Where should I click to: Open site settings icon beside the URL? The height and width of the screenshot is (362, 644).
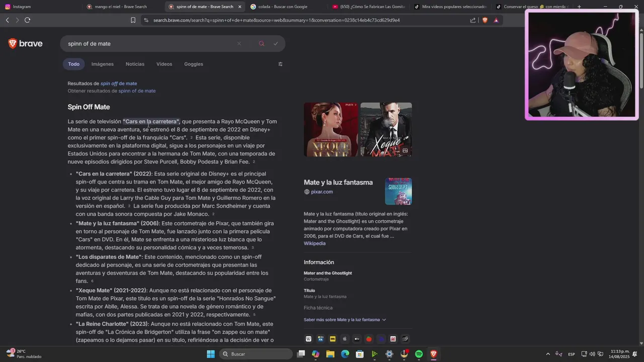(146, 20)
